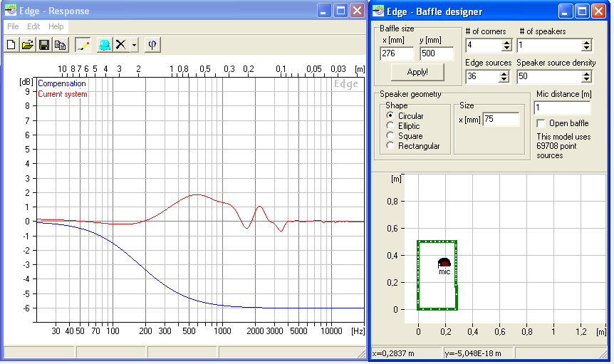The image size is (614, 364).
Task: Click the Edge sources value field
Action: 482,77
